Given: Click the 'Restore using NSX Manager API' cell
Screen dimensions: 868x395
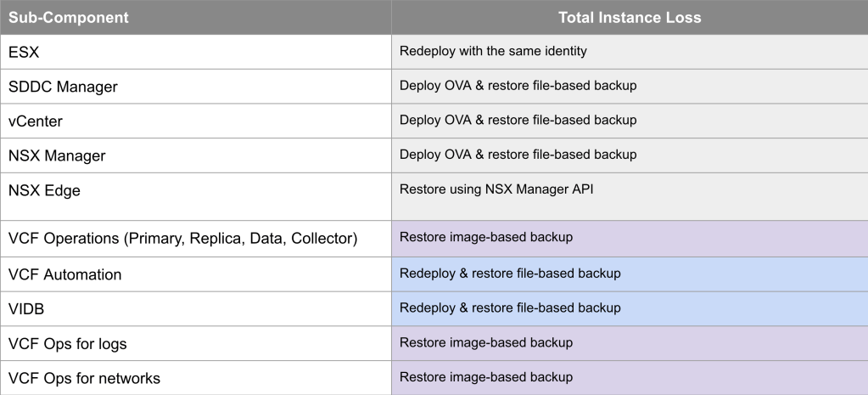Looking at the screenshot, I should pos(496,189).
